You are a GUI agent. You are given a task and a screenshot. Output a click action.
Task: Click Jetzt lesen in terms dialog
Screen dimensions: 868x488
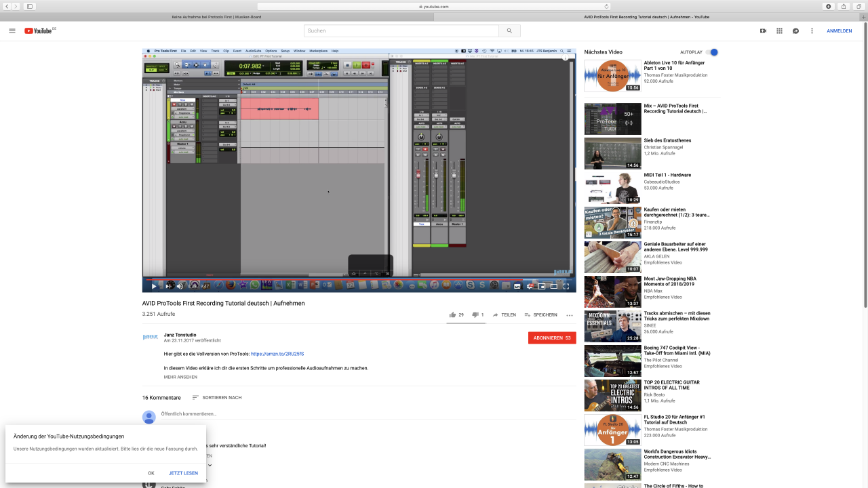183,473
